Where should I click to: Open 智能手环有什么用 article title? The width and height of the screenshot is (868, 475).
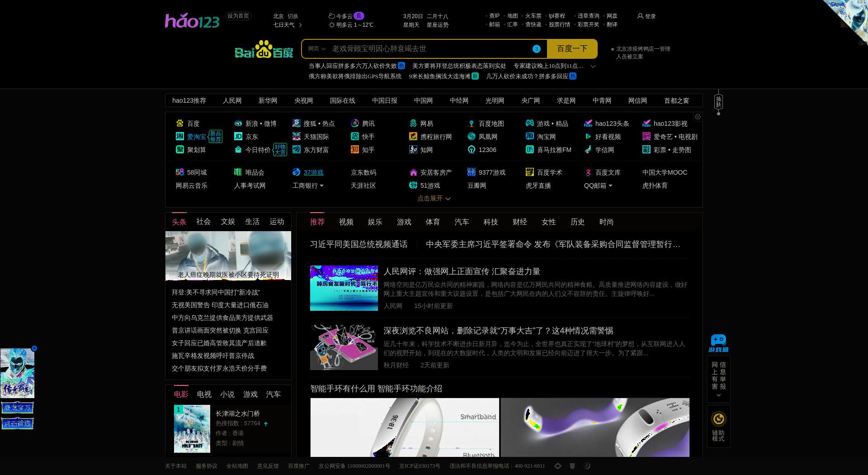click(376, 389)
